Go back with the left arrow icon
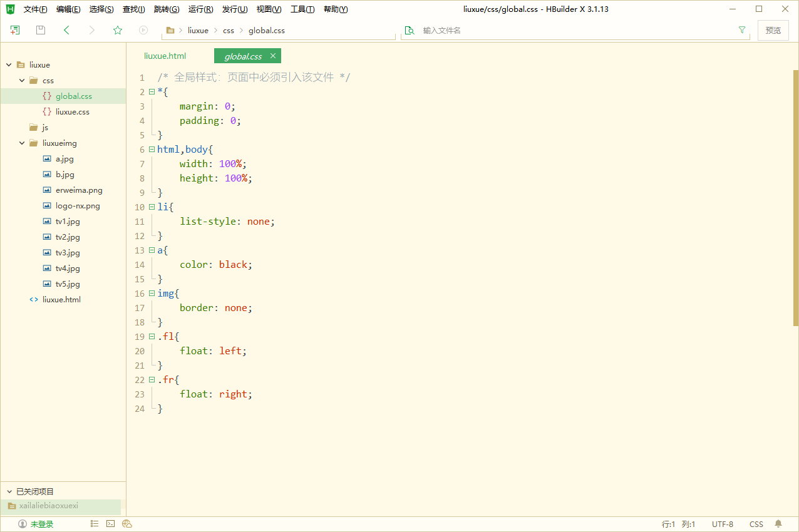This screenshot has width=799, height=532. pyautogui.click(x=66, y=30)
